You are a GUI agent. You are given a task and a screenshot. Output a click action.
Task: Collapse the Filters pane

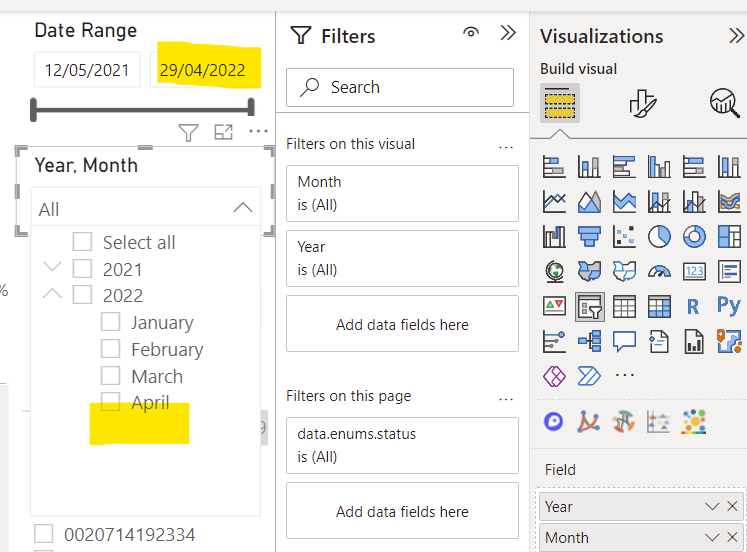[508, 33]
